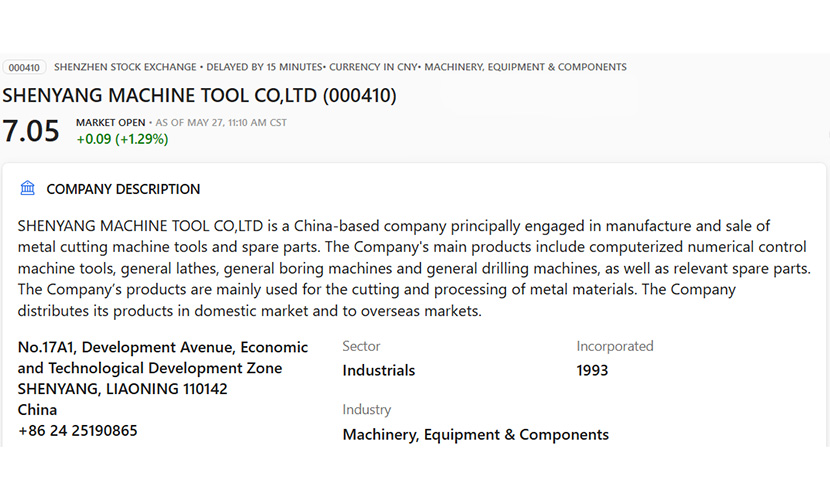Viewport: 830px width, 500px height.
Task: Click the company description paragraph
Action: 414,268
